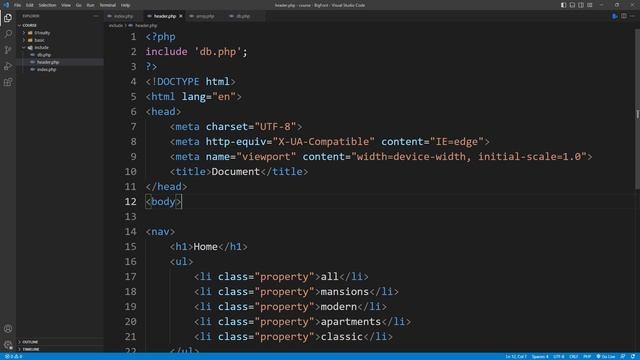Open the Go menu
The height and width of the screenshot is (360, 640).
pos(79,5)
